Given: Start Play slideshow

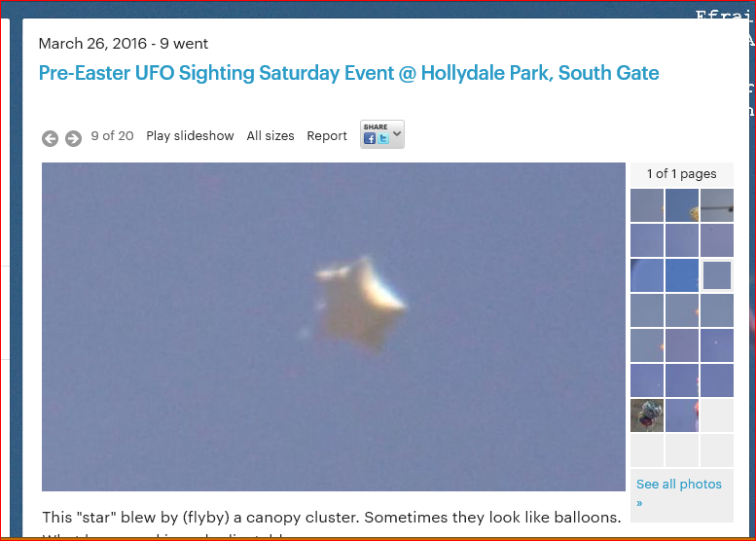Looking at the screenshot, I should coord(190,136).
